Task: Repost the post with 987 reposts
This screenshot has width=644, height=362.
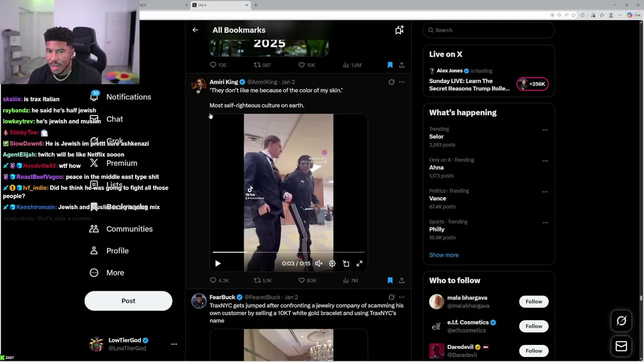Action: (262, 65)
